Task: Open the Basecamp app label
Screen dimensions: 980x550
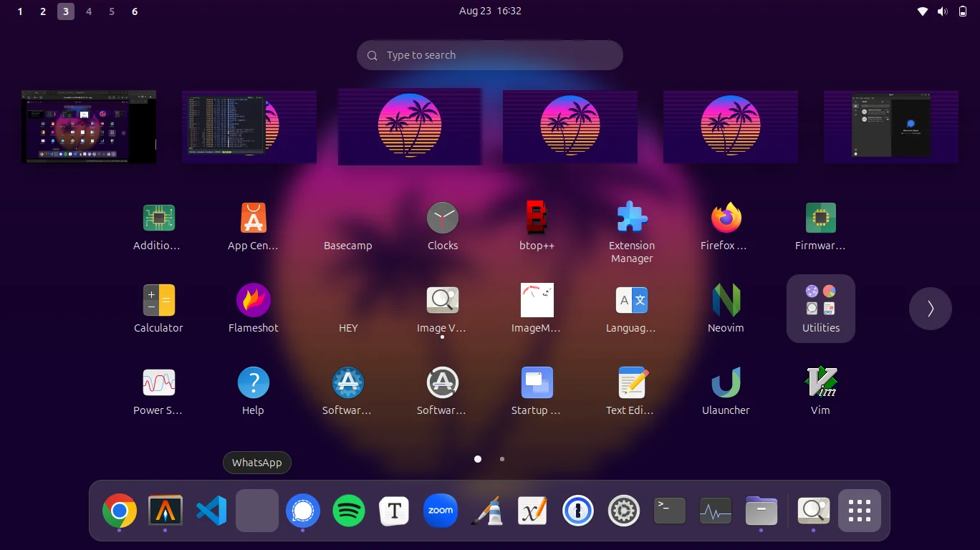Action: [x=348, y=246]
